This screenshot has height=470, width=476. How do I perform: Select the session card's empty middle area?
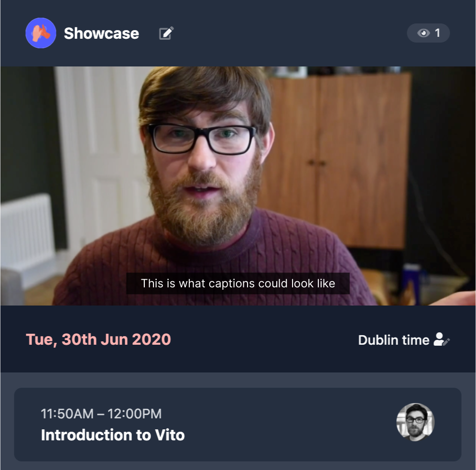(x=288, y=425)
